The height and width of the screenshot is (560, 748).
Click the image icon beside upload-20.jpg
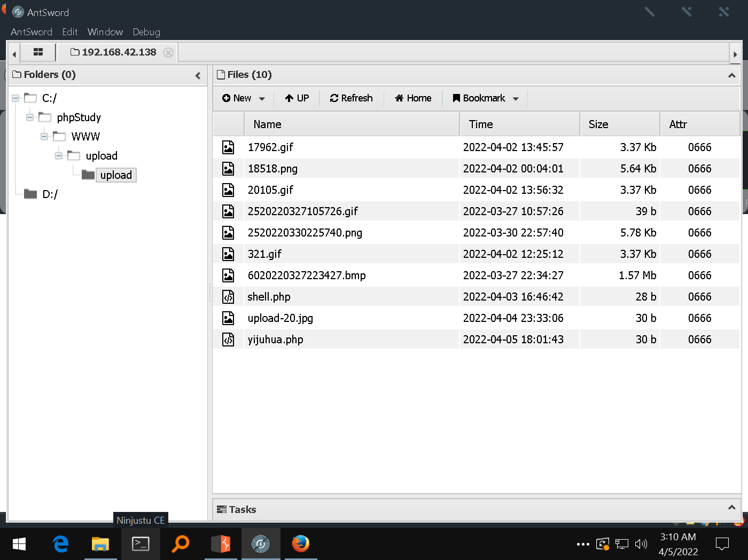[x=228, y=318]
